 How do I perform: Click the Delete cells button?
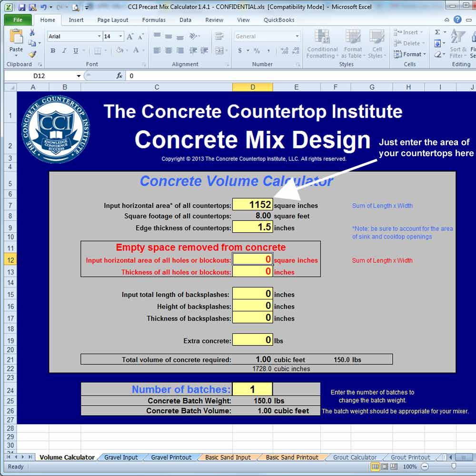(x=409, y=43)
